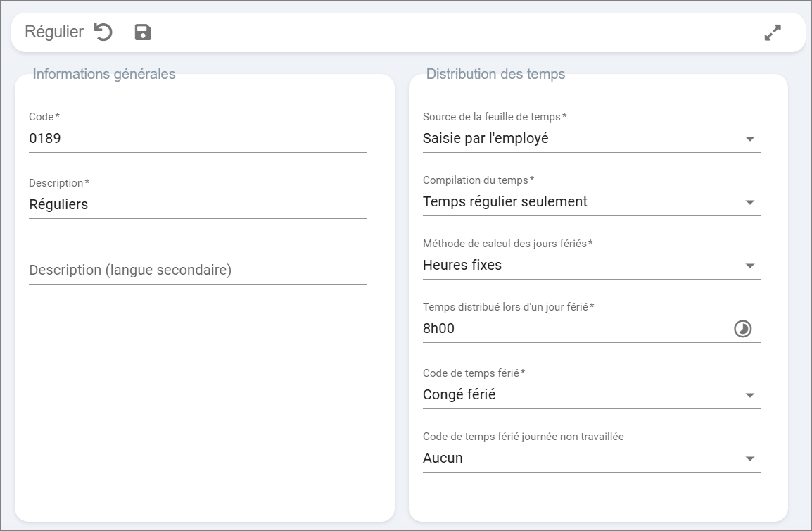Viewport: 812px width, 531px height.
Task: Open the time picker clock icon
Action: coord(742,329)
